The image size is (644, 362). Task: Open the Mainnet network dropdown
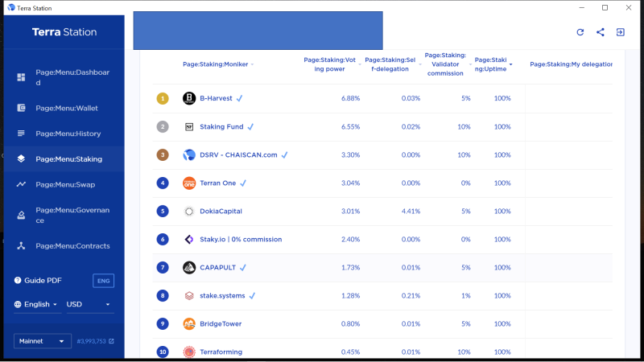(43, 341)
